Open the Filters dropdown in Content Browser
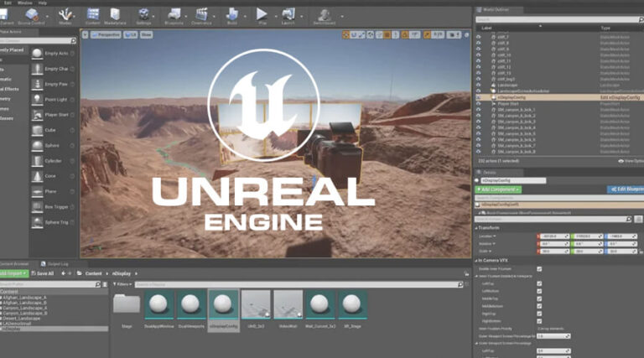This screenshot has width=644, height=358. [122, 284]
